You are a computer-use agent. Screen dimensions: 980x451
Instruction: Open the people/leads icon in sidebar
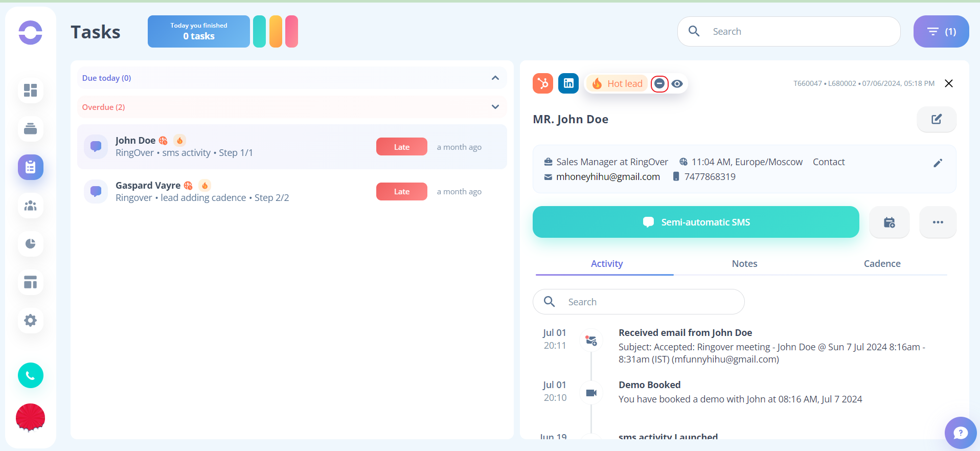click(31, 206)
